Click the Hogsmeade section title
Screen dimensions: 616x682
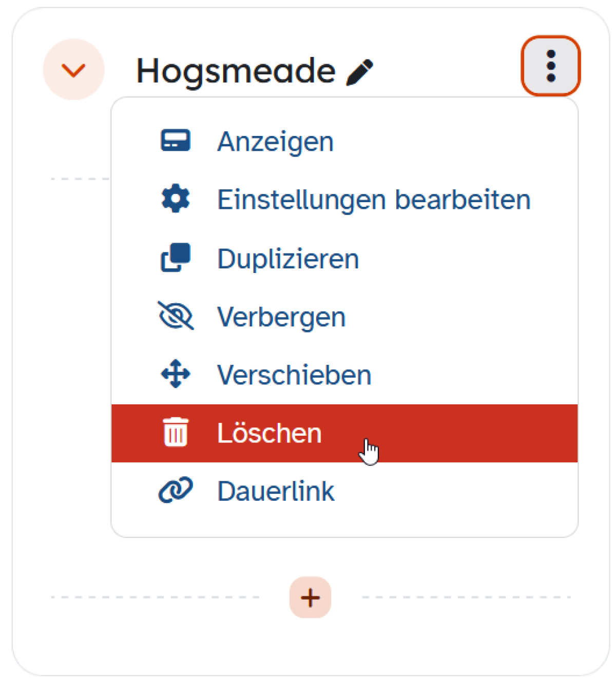coord(236,72)
